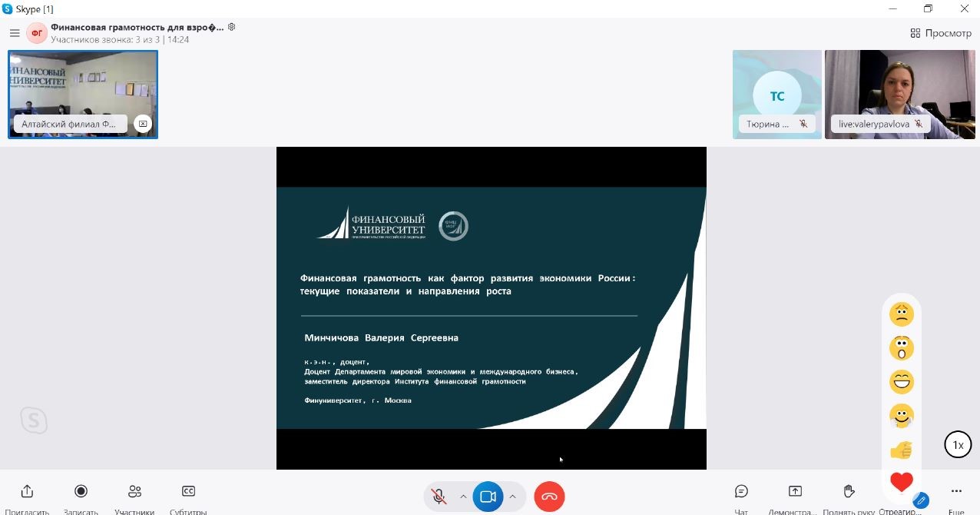Start recording the call

[x=81, y=492]
